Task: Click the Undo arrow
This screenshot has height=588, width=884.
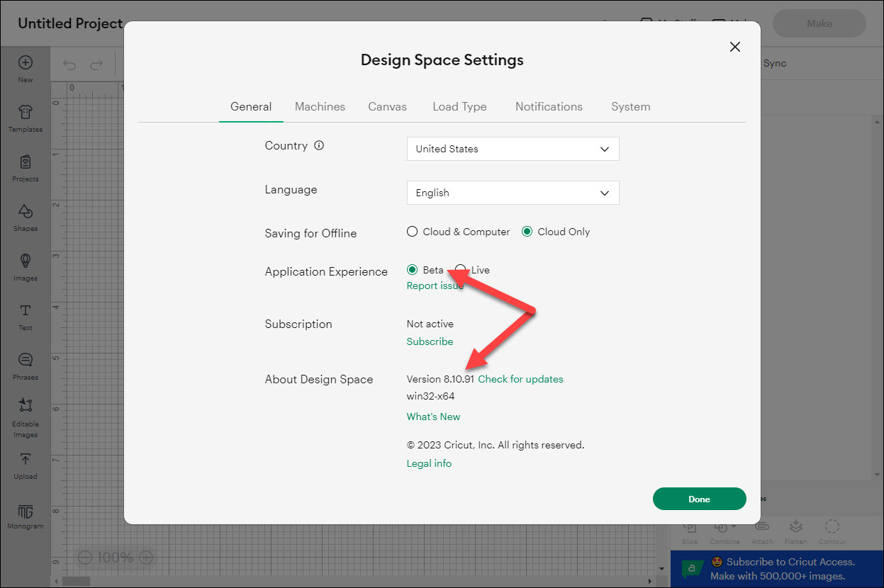Action: (69, 65)
